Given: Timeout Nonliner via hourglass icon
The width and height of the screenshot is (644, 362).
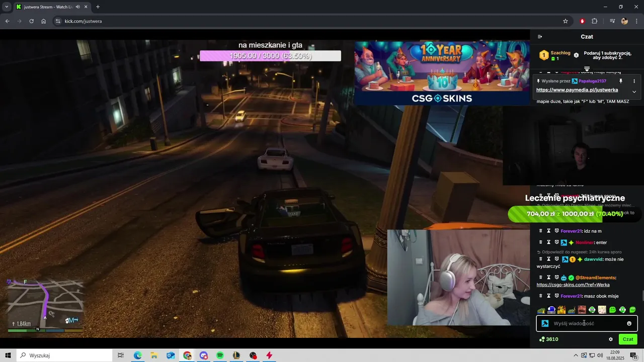Looking at the screenshot, I should [549, 242].
